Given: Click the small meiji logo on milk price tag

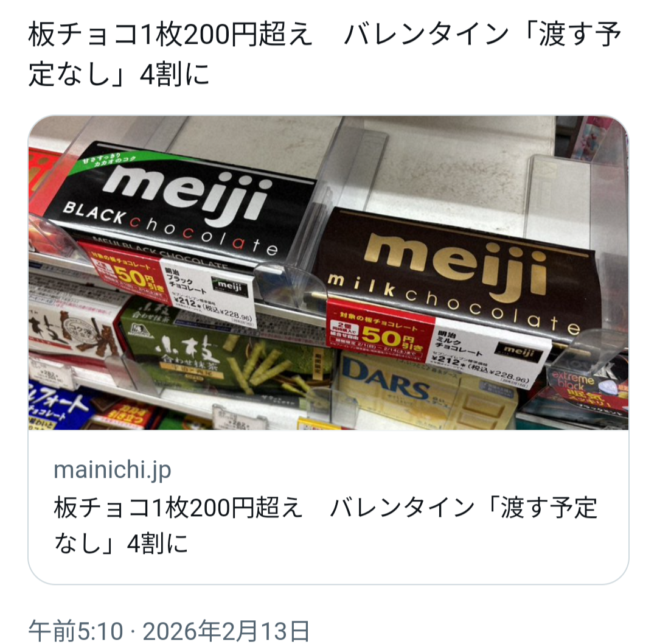Looking at the screenshot, I should [520, 351].
